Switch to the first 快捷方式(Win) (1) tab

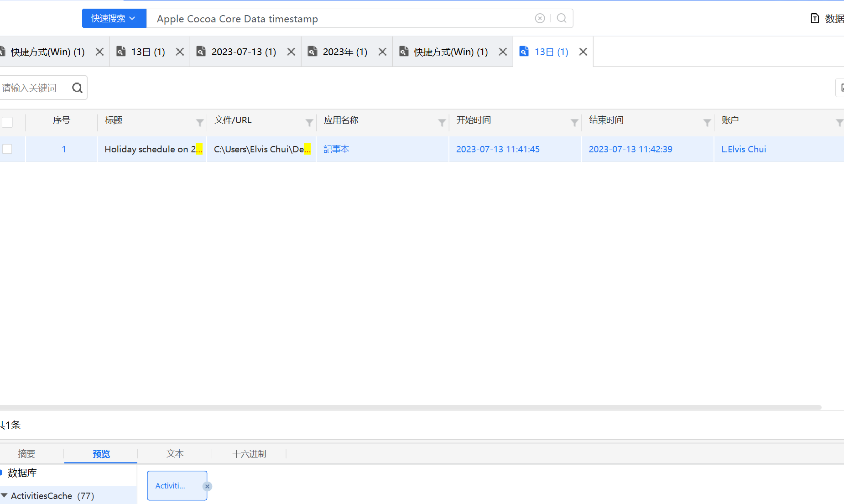point(47,52)
